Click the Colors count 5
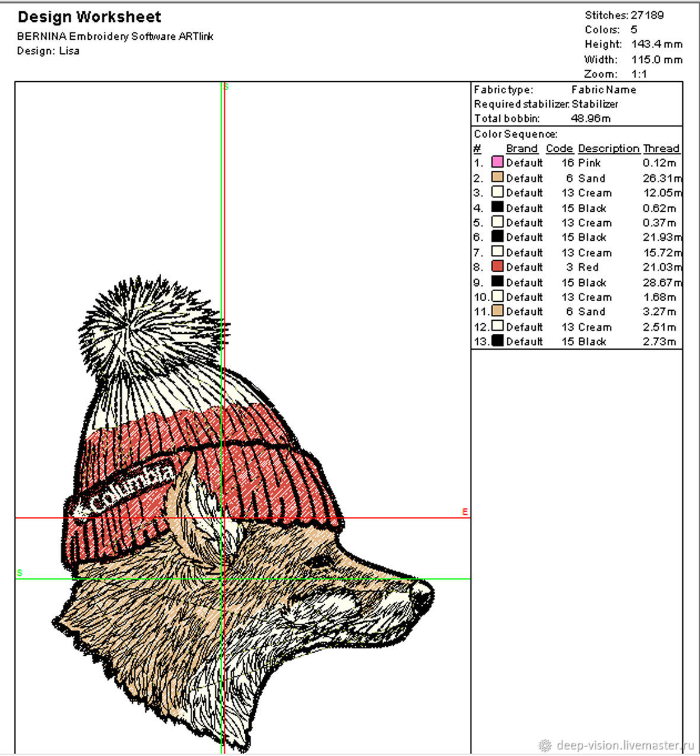The image size is (700, 756). click(634, 30)
